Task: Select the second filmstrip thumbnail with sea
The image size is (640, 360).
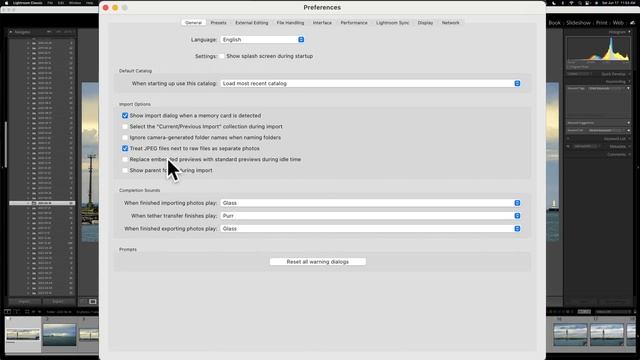Action: (60, 335)
